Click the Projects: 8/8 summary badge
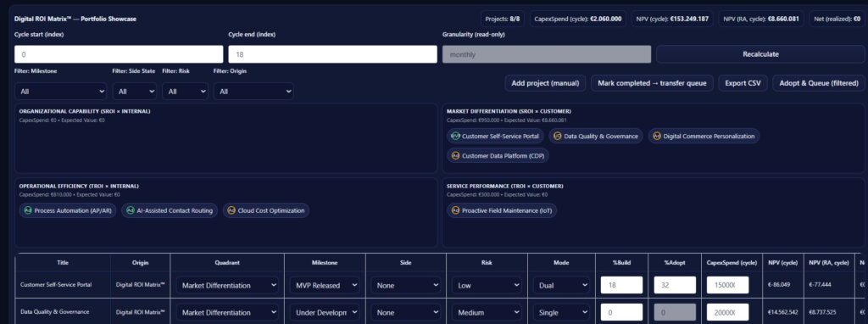 pyautogui.click(x=503, y=19)
